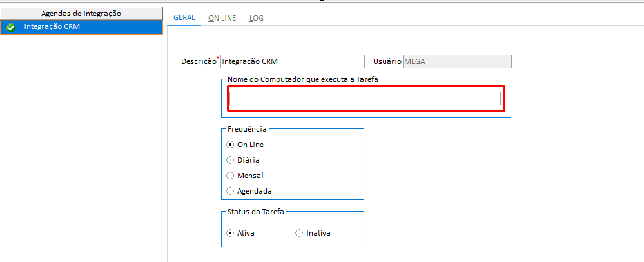Click the Agendas de Integração column header
Screen dimensions: 644x262
(x=81, y=13)
